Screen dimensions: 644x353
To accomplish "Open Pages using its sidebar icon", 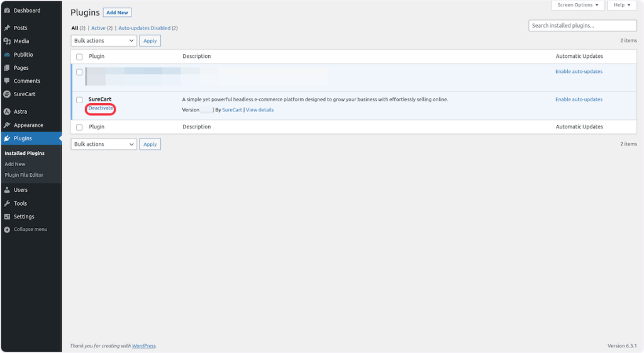I will [x=7, y=68].
